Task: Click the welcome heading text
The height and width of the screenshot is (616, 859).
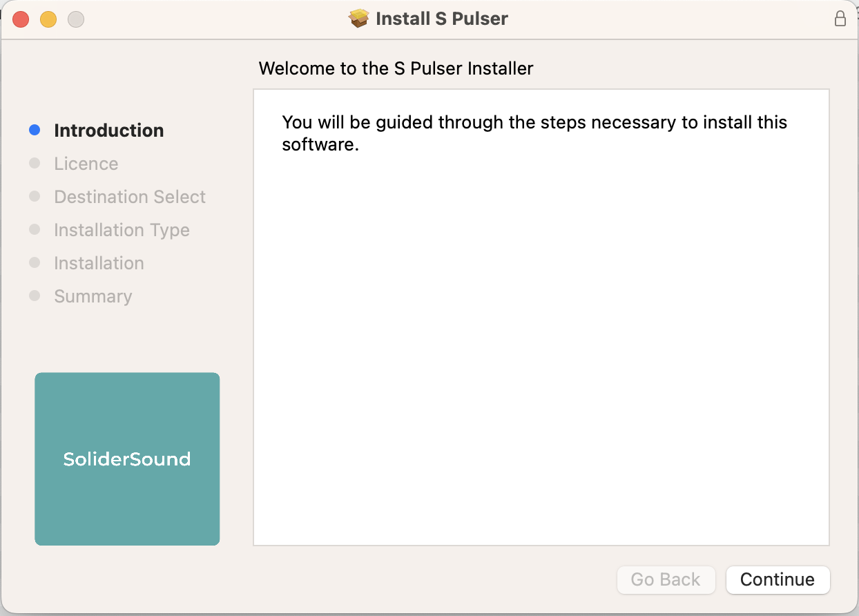Action: coord(396,68)
